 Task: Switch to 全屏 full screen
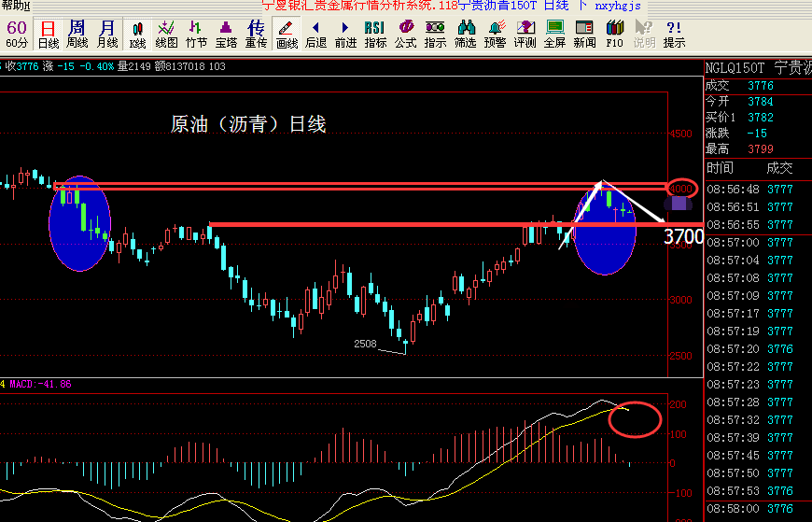coord(554,35)
